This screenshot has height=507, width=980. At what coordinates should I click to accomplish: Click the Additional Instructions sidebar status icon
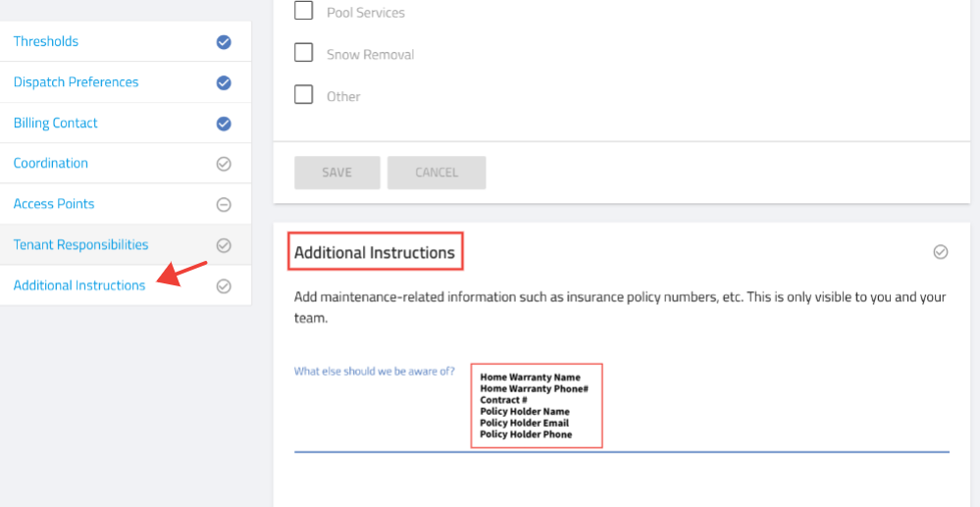pyautogui.click(x=224, y=285)
